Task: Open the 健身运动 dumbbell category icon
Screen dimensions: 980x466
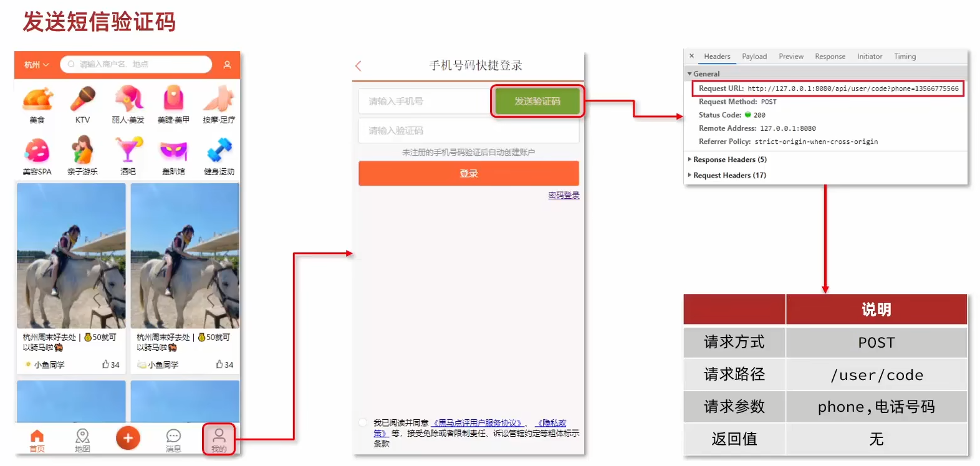Action: tap(219, 150)
